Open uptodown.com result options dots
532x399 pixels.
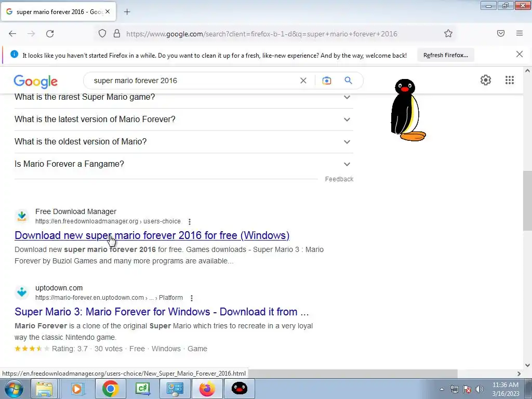coord(192,298)
